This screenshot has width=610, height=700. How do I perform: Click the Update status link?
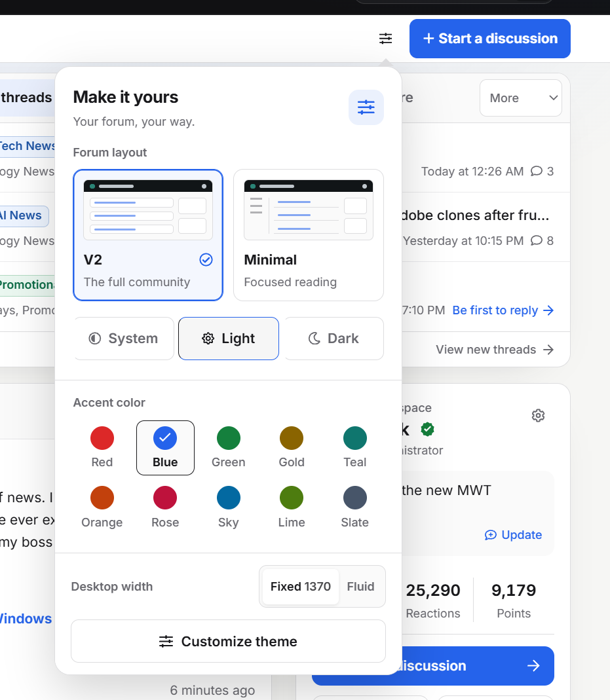coord(514,535)
